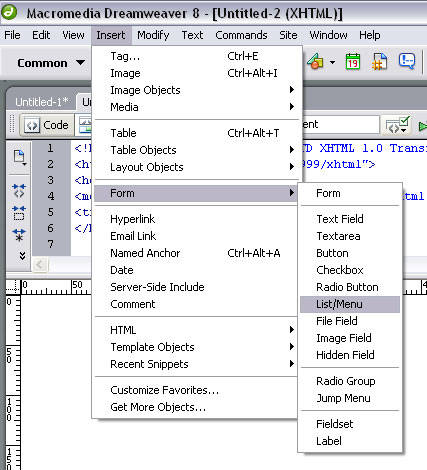The image size is (427, 470).
Task: Expand the HTML submenu
Action: point(197,330)
